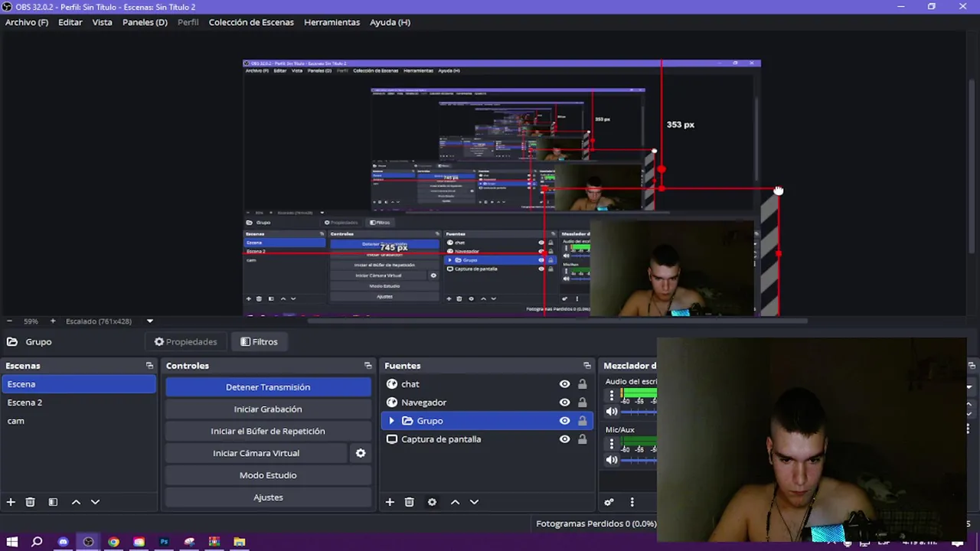
Task: Click the preview horizontal scrollbar
Action: pyautogui.click(x=557, y=321)
